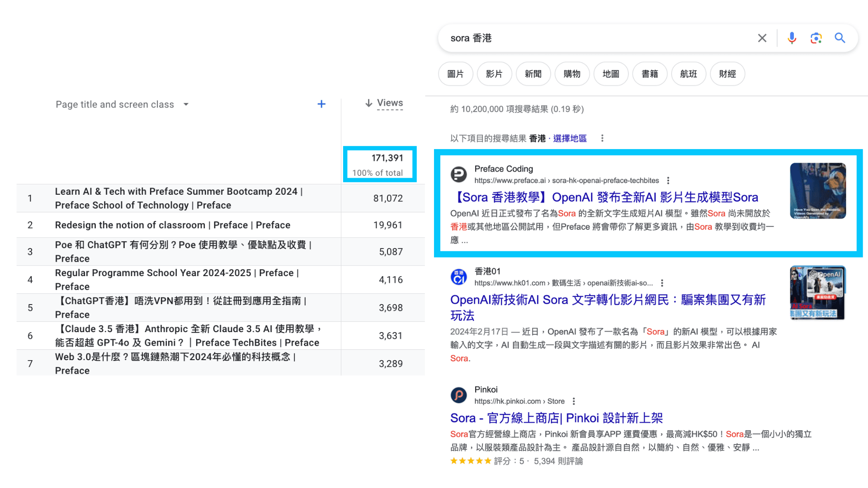
Task: Click the Preface Coding site favicon
Action: pos(459,174)
